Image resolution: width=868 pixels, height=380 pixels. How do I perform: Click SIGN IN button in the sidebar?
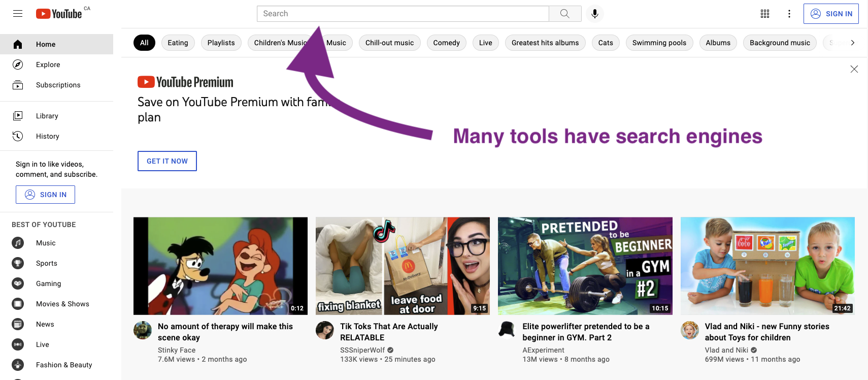click(46, 195)
